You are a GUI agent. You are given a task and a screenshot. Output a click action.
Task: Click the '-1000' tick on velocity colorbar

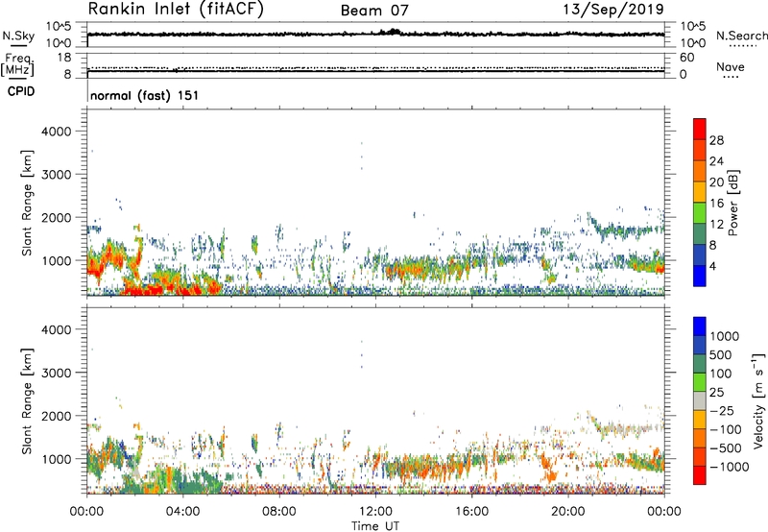click(729, 467)
